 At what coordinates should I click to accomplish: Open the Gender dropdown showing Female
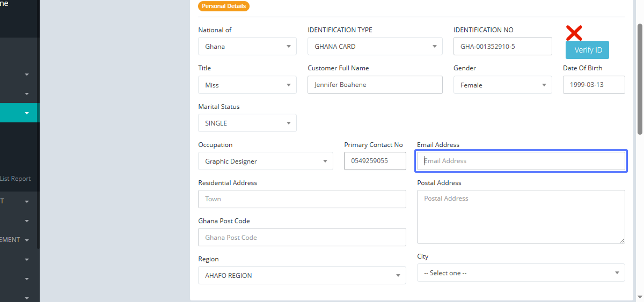(502, 85)
